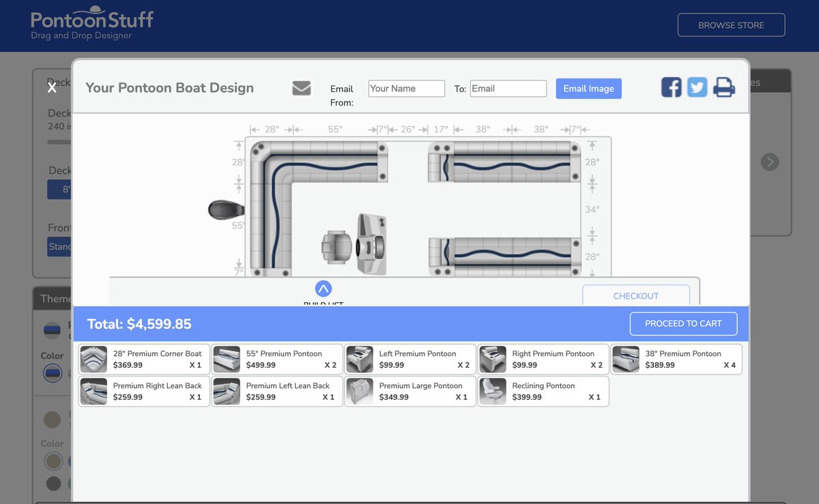Viewport: 819px width, 504px height.
Task: Click Proceed to Cart button
Action: pyautogui.click(x=683, y=324)
